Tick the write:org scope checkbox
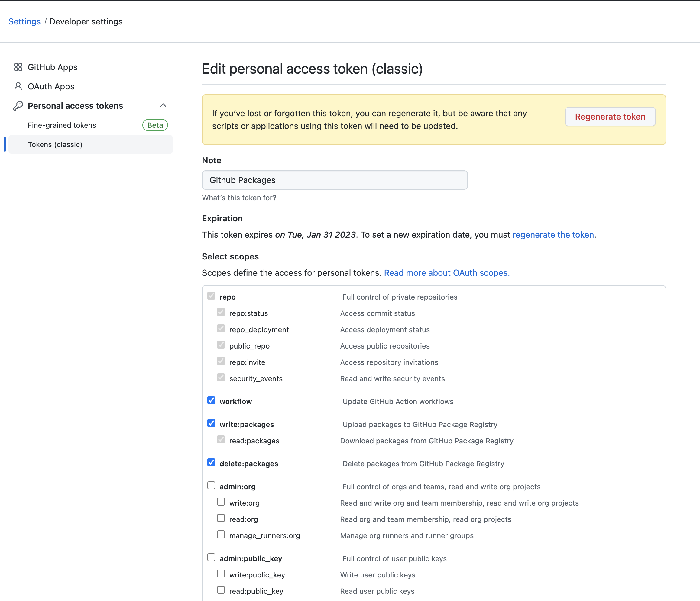The width and height of the screenshot is (700, 601). [221, 502]
